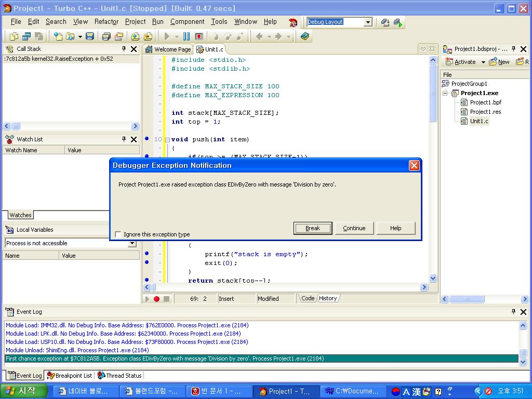Pin the Call Stack panel

pyautogui.click(x=124, y=49)
